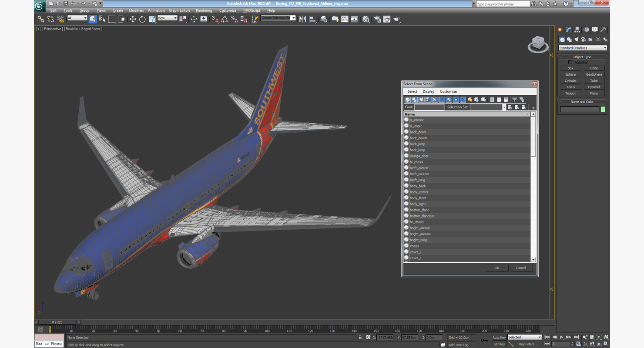Open the selection filter All dropdown
The height and width of the screenshot is (348, 644).
(x=77, y=18)
